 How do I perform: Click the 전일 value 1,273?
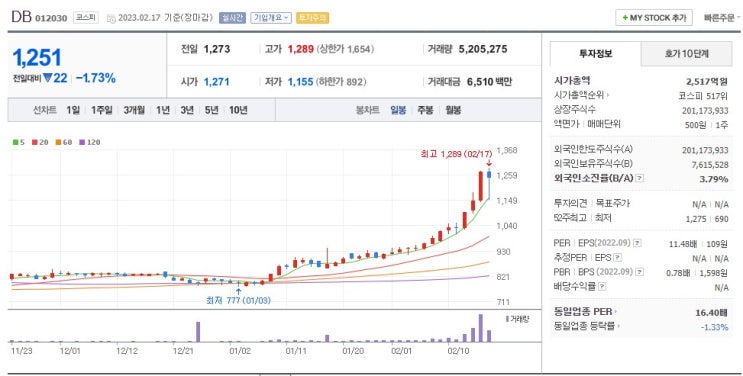point(217,49)
